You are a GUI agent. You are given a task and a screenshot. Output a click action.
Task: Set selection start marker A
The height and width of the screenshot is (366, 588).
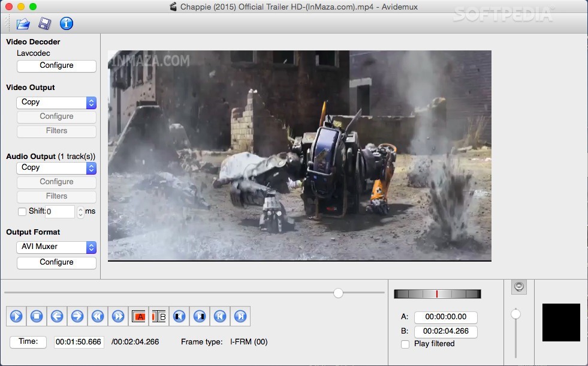[x=138, y=316]
